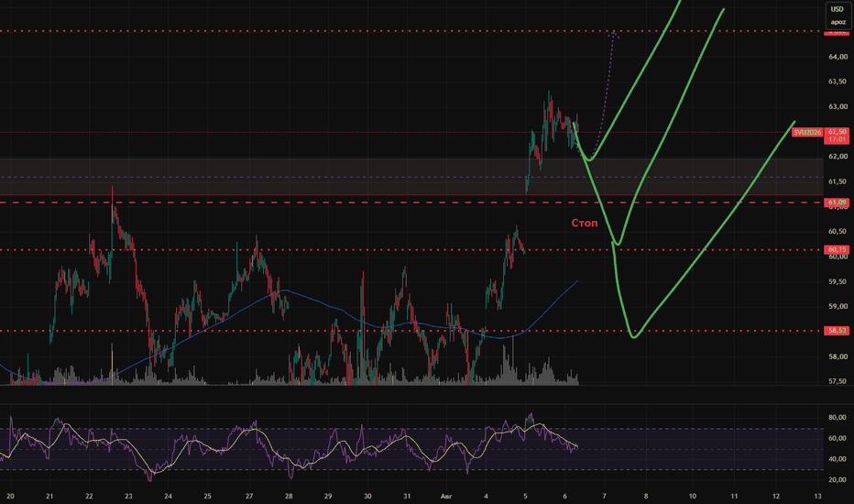Click the 62,50 current price tag
This screenshot has width=854, height=504.
838,132
